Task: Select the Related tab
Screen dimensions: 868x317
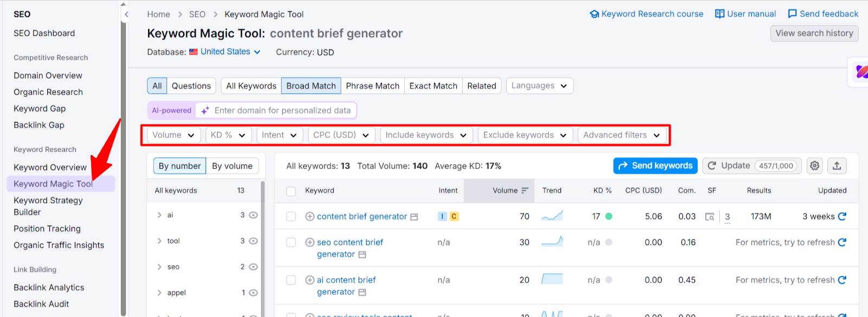Action: [482, 86]
